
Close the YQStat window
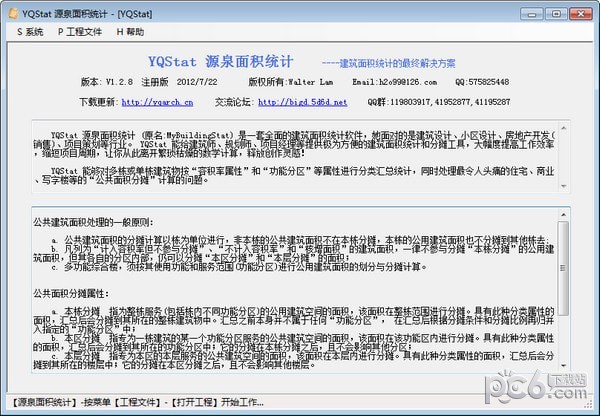pyautogui.click(x=580, y=14)
